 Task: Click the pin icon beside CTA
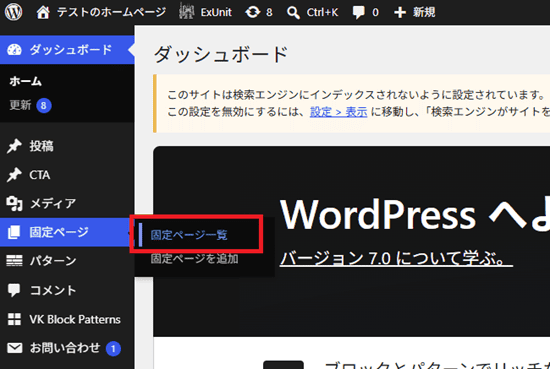click(x=14, y=175)
